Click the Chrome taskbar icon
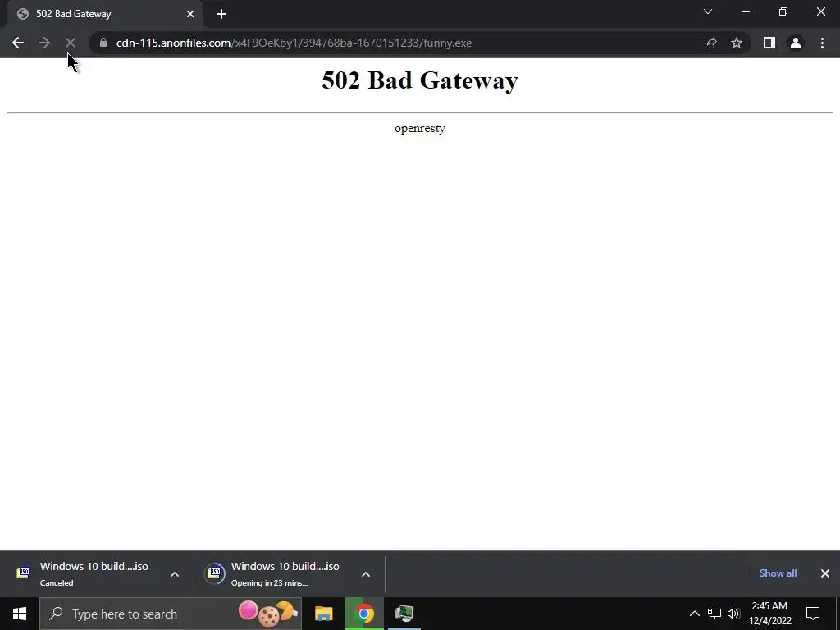 point(364,614)
